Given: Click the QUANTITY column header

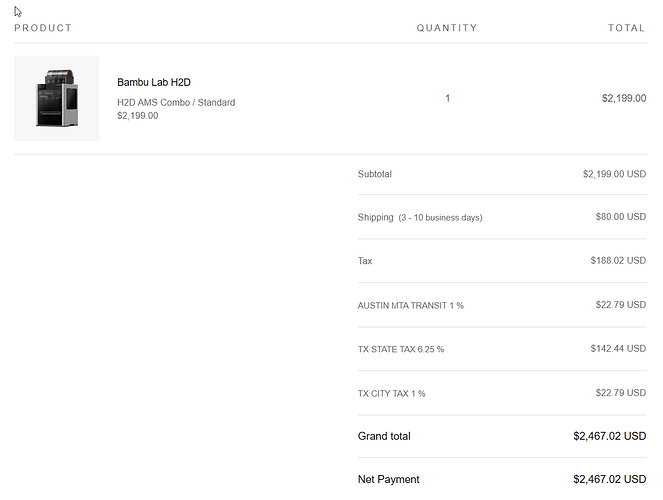Looking at the screenshot, I should point(447,28).
